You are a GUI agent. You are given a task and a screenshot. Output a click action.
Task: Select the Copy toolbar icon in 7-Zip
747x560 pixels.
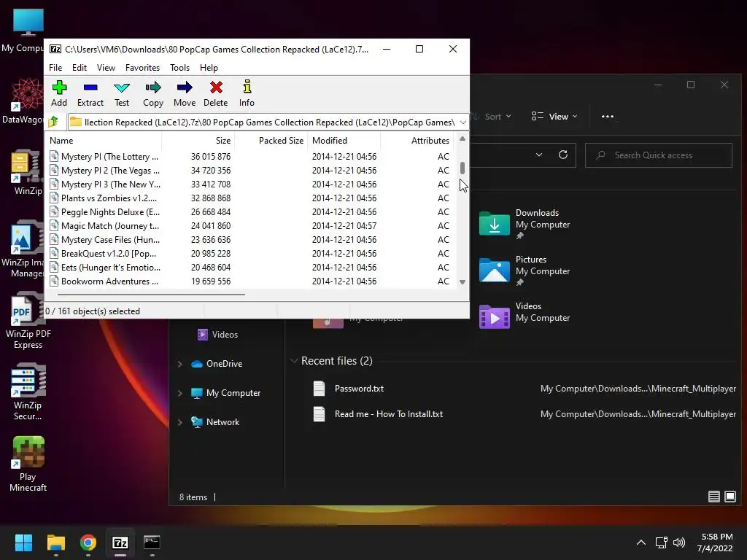click(153, 94)
